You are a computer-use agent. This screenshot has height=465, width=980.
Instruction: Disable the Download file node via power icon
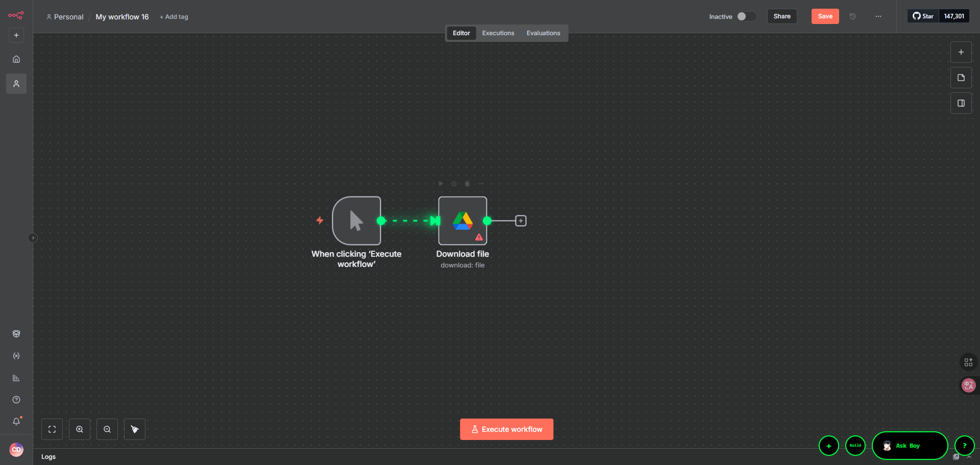[x=454, y=184]
